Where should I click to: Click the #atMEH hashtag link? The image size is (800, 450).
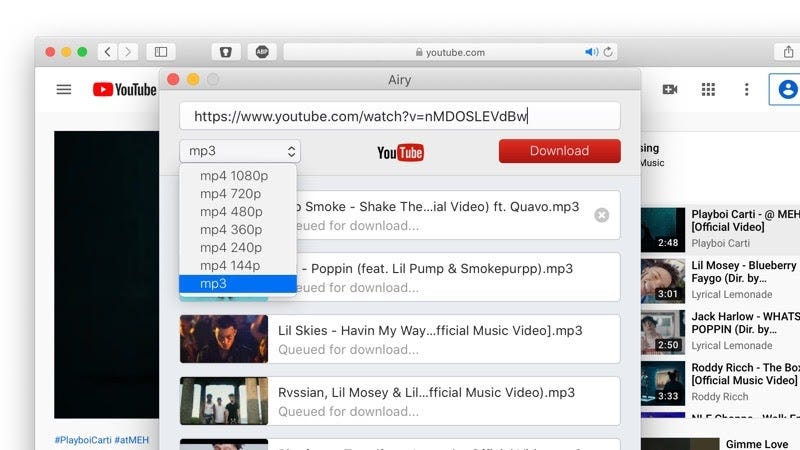(132, 440)
